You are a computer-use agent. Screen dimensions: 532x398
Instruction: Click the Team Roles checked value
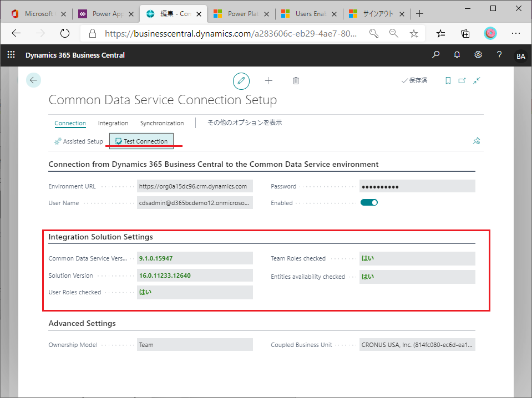tap(417, 258)
